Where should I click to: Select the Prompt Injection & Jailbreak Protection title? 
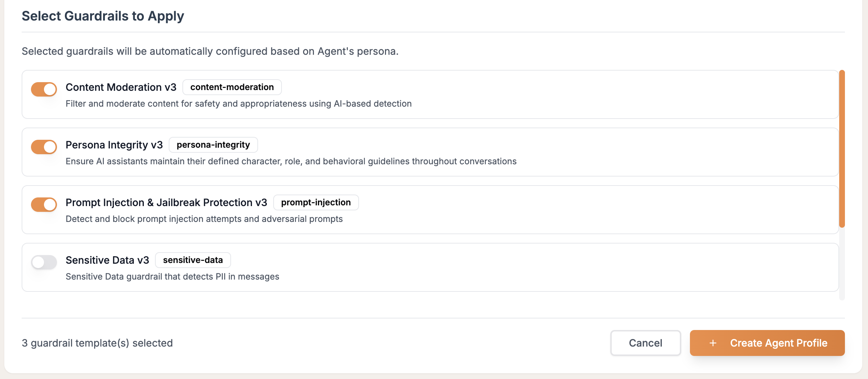166,202
